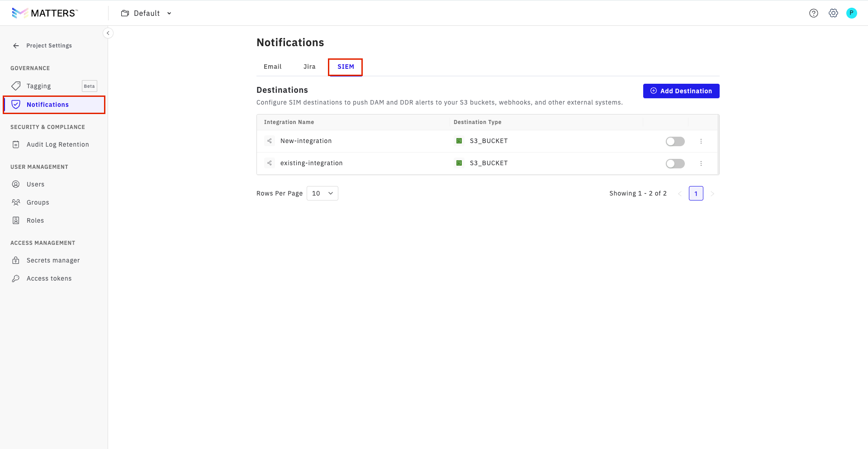Screen dimensions: 868x449
Task: Open the help question mark icon
Action: [x=813, y=13]
